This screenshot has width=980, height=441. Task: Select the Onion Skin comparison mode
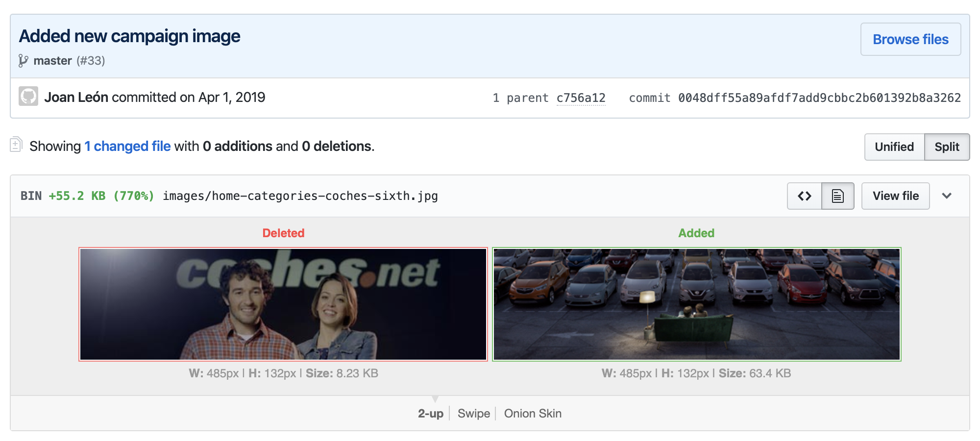(533, 414)
